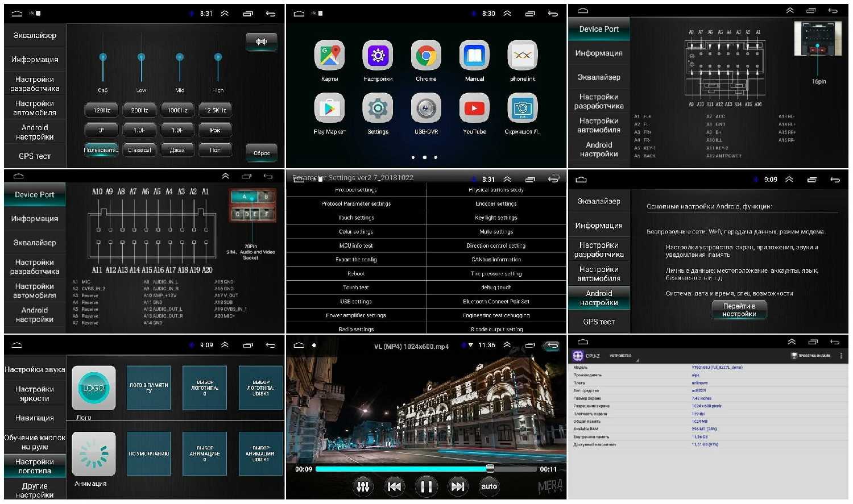This screenshot has width=853, height=504.
Task: Open the Reboot entry in Parameter Settings
Action: coord(356,273)
